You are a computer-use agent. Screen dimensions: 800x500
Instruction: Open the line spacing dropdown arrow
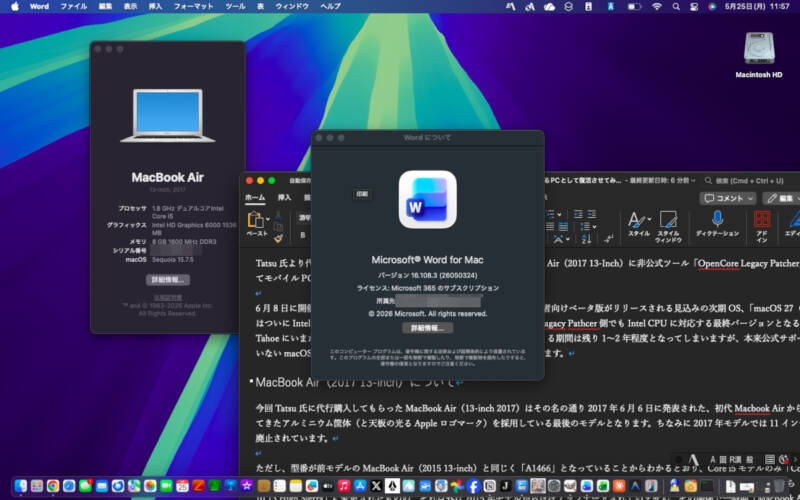point(594,227)
